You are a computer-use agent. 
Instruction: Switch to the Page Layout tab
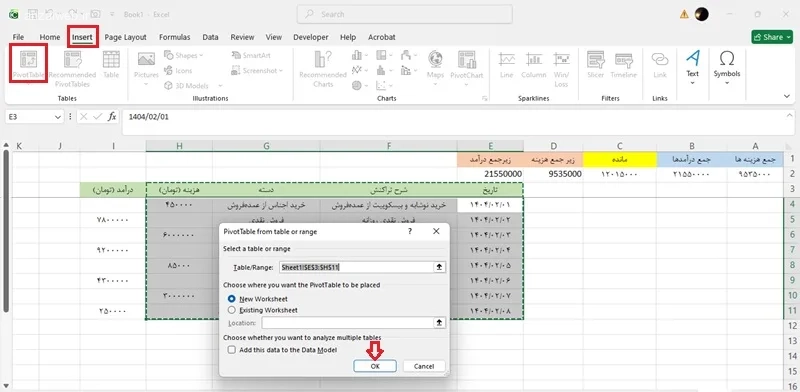(x=126, y=37)
